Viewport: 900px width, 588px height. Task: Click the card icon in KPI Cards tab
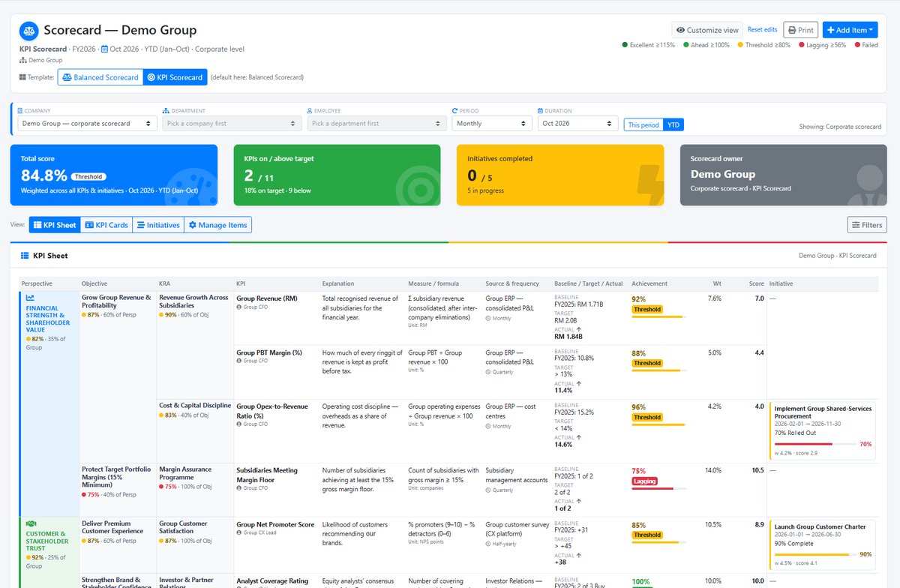pyautogui.click(x=88, y=225)
